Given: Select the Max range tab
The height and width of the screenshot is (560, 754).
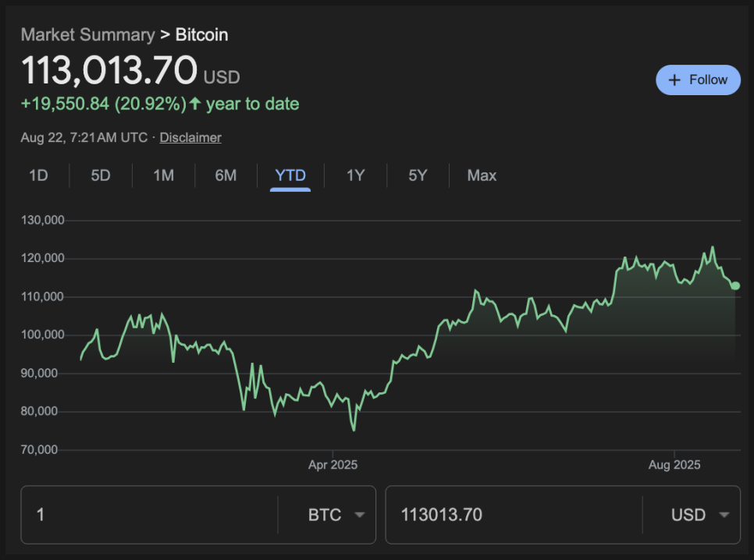Looking at the screenshot, I should pos(482,175).
